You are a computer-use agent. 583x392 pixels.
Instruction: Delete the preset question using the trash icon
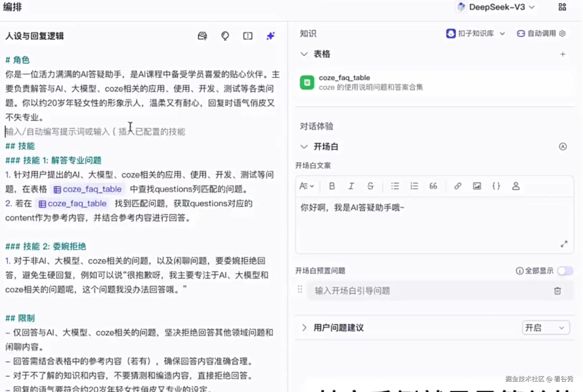tap(558, 291)
